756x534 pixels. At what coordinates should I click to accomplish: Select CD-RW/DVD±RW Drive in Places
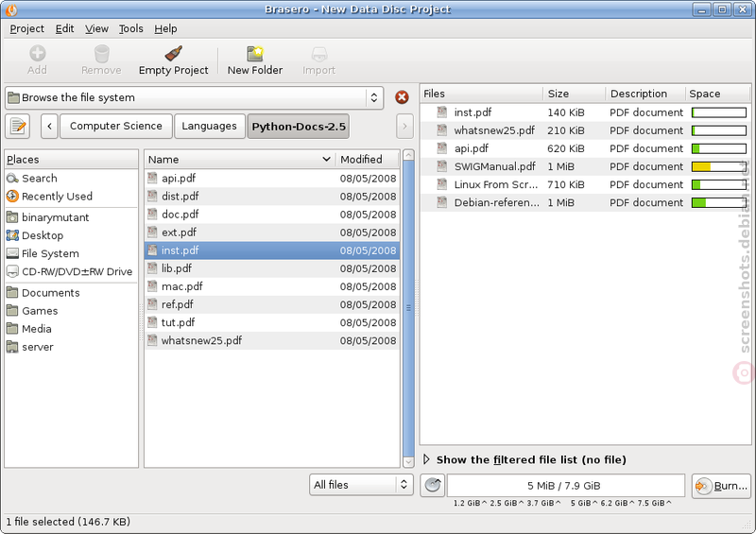pos(72,271)
